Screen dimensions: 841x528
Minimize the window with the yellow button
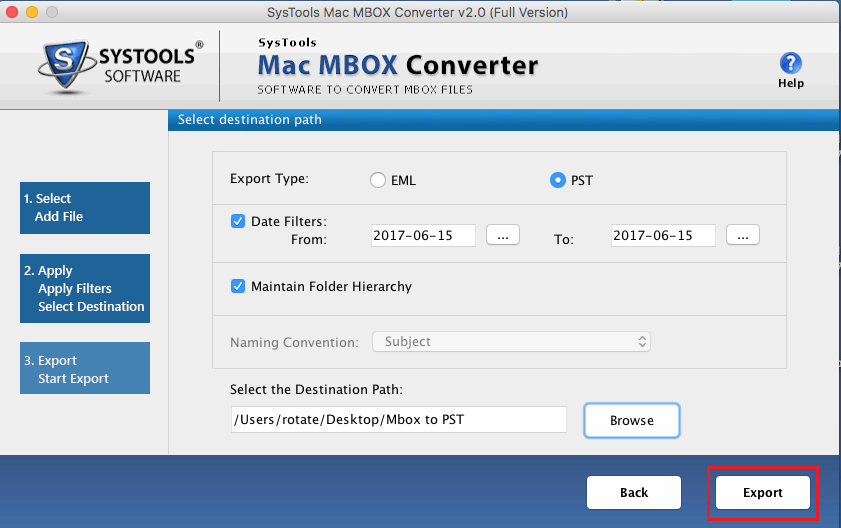click(32, 12)
